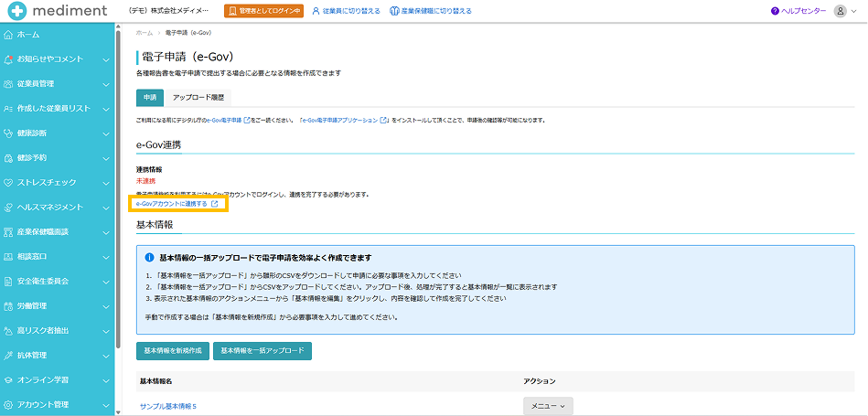Click the 抗体管理 syringe icon

click(x=7, y=355)
